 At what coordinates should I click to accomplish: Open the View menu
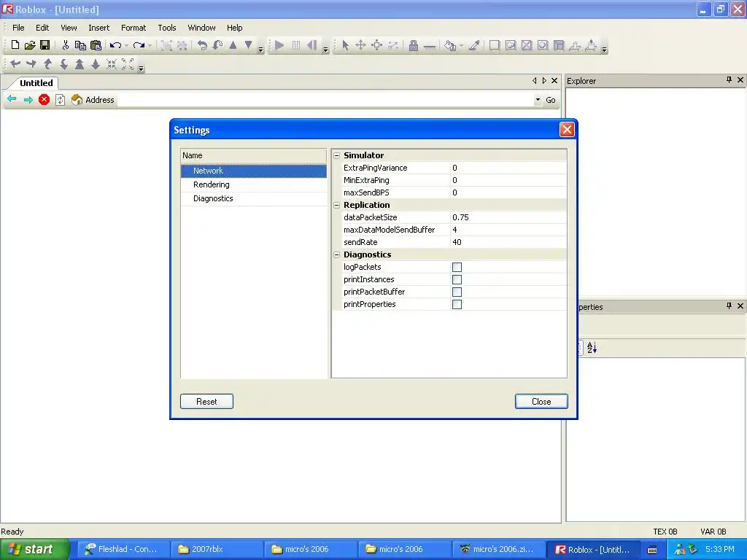[69, 28]
